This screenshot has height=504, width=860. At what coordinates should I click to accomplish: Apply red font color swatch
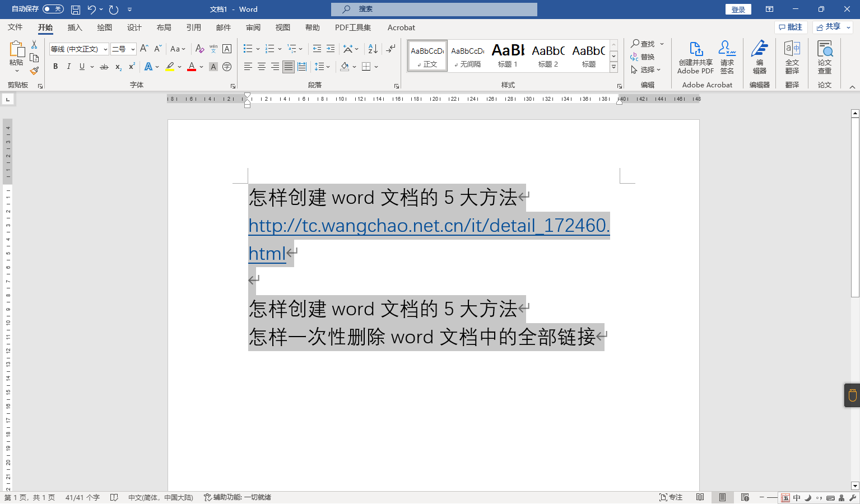pyautogui.click(x=192, y=67)
